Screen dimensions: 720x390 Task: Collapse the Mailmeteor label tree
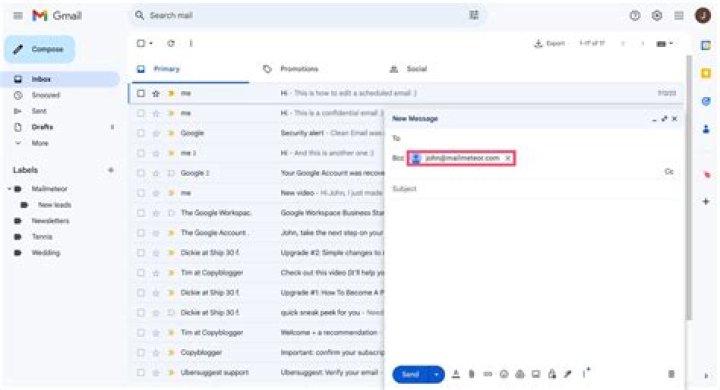pyautogui.click(x=10, y=189)
